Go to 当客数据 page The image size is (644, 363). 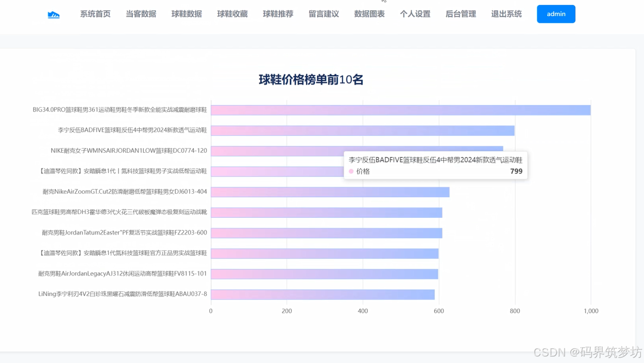pyautogui.click(x=141, y=14)
